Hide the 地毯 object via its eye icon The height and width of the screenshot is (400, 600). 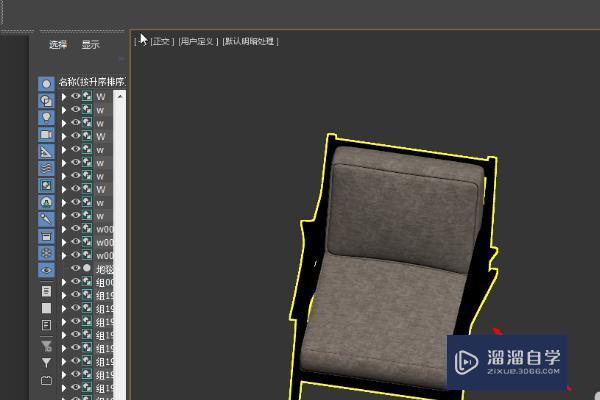click(76, 268)
